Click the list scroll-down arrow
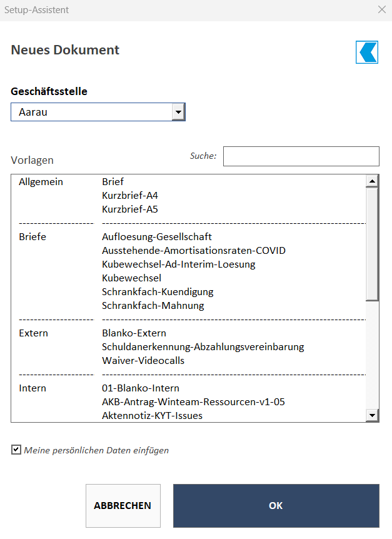Image resolution: width=392 pixels, height=539 pixels. click(372, 415)
